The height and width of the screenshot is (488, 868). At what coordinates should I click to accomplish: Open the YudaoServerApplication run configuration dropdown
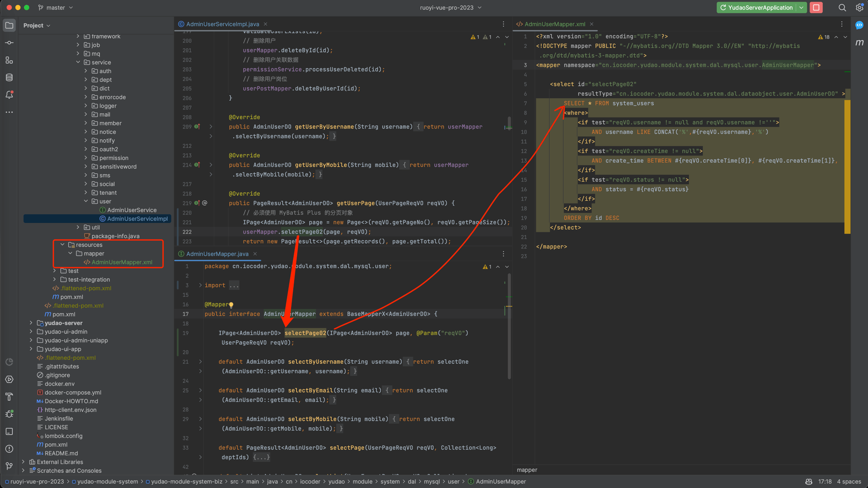[801, 7]
